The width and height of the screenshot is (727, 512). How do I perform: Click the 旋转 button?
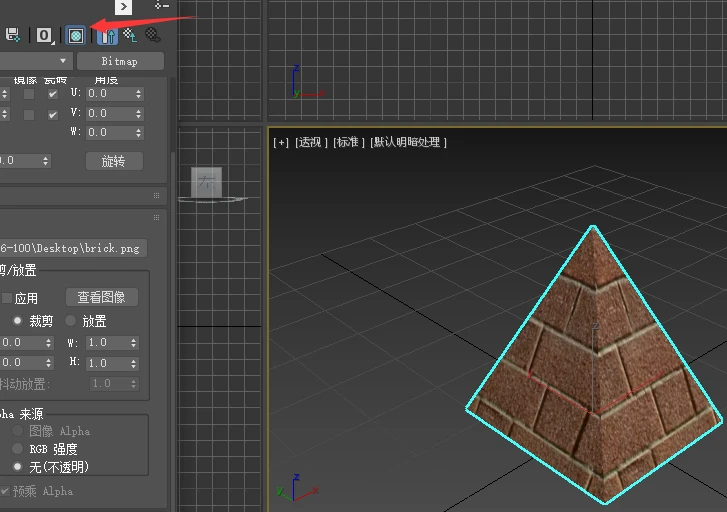(114, 161)
